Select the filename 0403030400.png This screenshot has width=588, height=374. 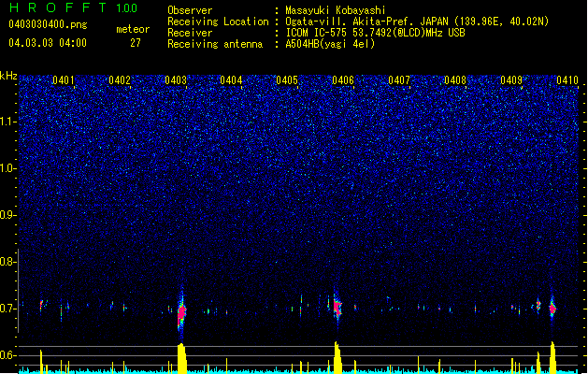48,24
